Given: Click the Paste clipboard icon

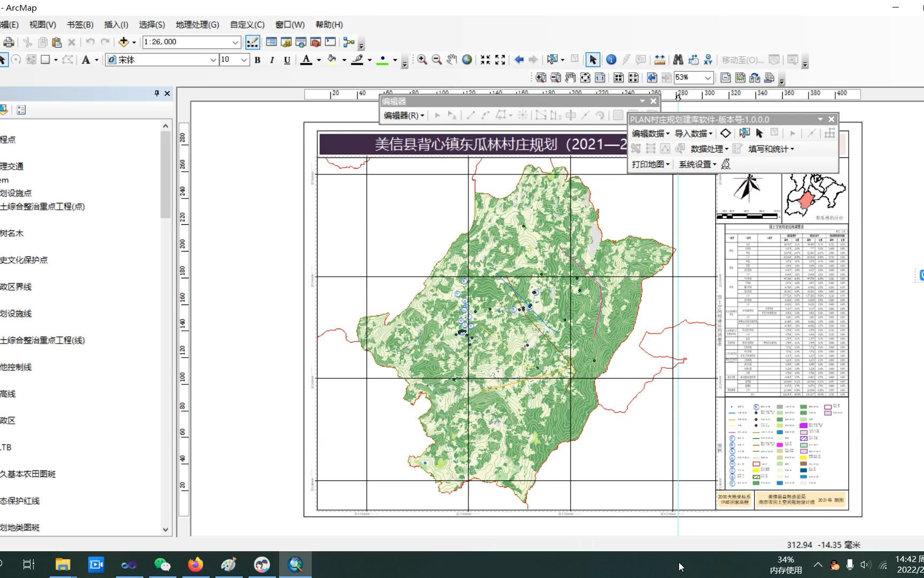Looking at the screenshot, I should 57,42.
